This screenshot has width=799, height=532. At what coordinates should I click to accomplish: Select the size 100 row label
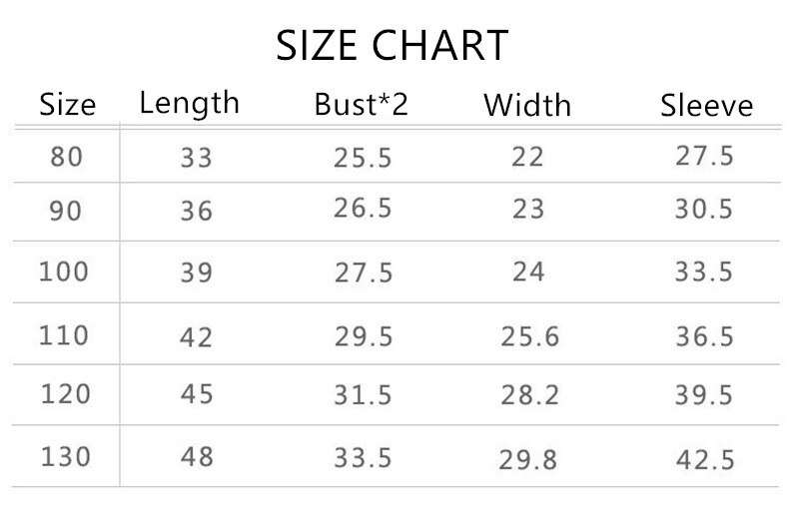(64, 270)
